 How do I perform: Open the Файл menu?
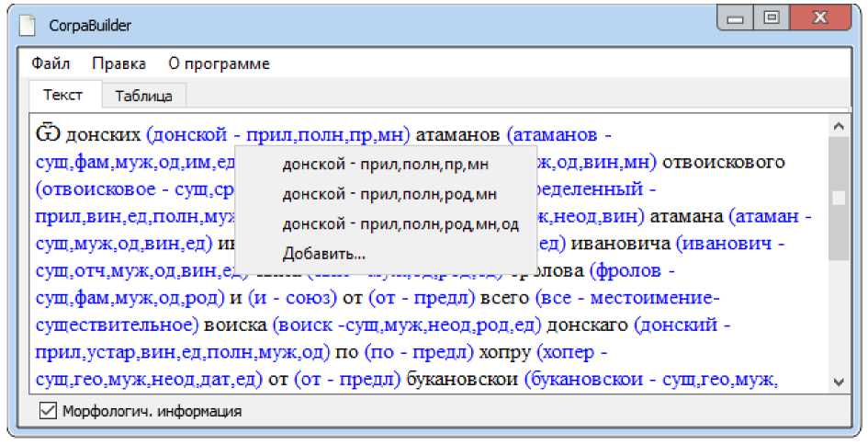point(51,63)
